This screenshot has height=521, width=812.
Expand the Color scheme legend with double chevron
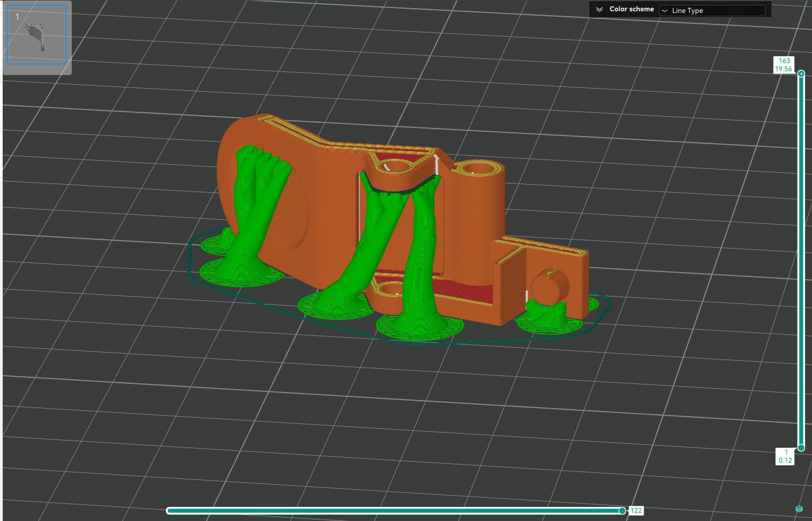(599, 10)
